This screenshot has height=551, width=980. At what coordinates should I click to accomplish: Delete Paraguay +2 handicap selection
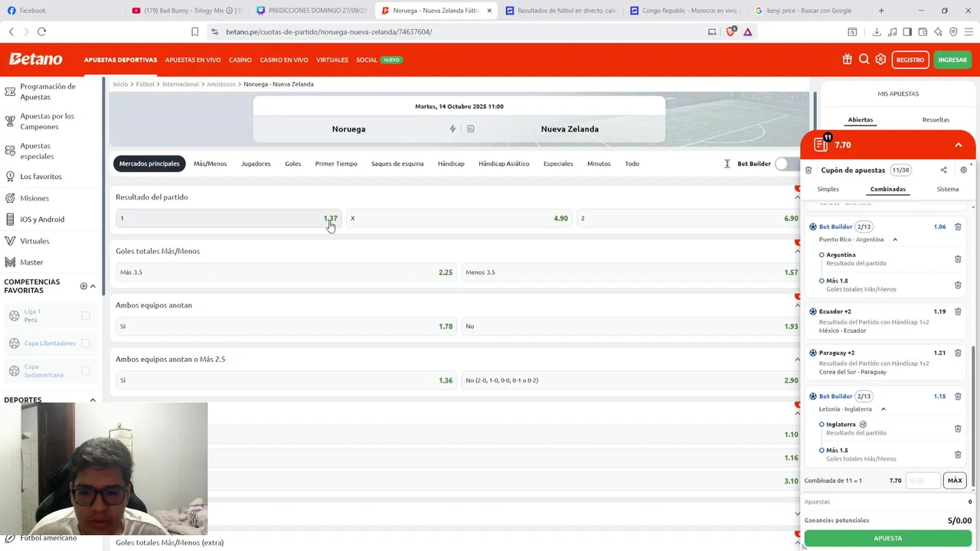[x=958, y=353]
